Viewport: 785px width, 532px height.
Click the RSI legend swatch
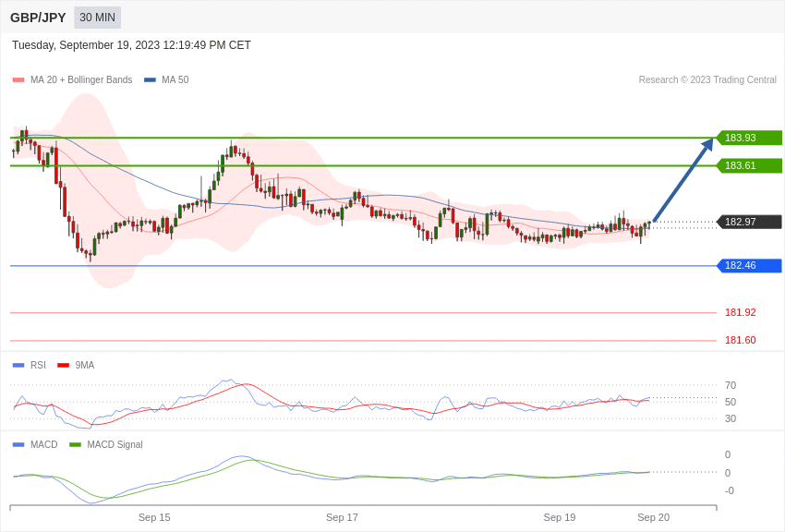click(x=18, y=366)
